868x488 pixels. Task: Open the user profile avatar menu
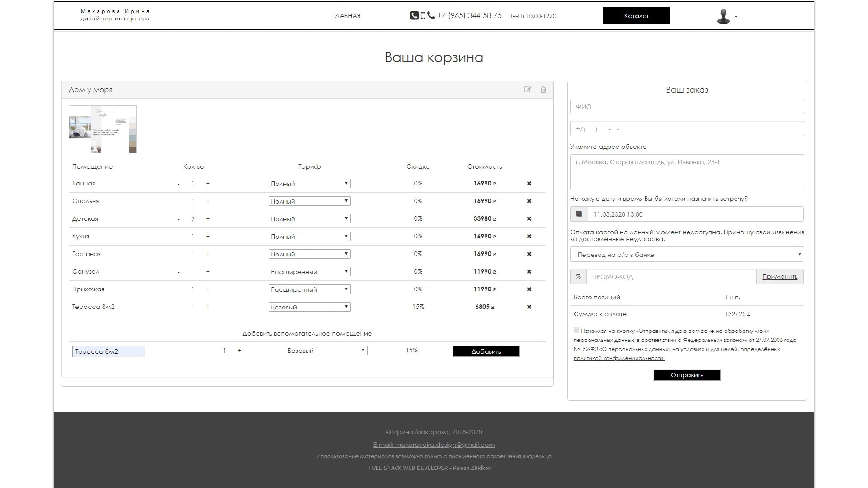[x=727, y=17]
